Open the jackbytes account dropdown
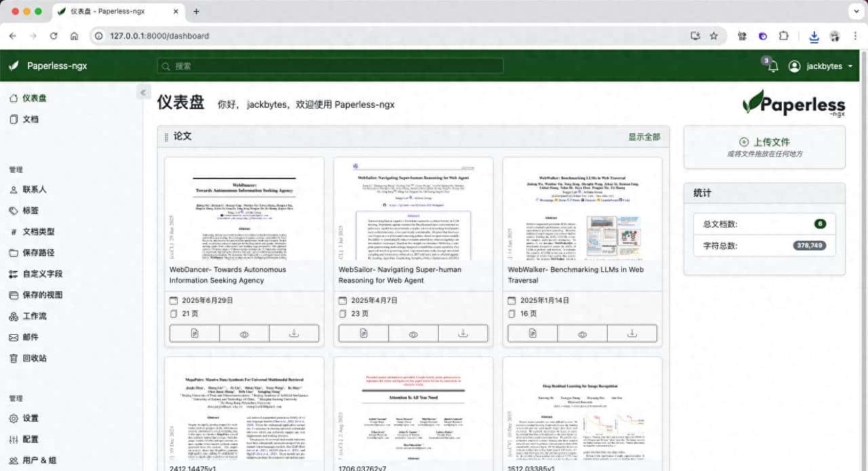This screenshot has width=868, height=471. tap(817, 66)
